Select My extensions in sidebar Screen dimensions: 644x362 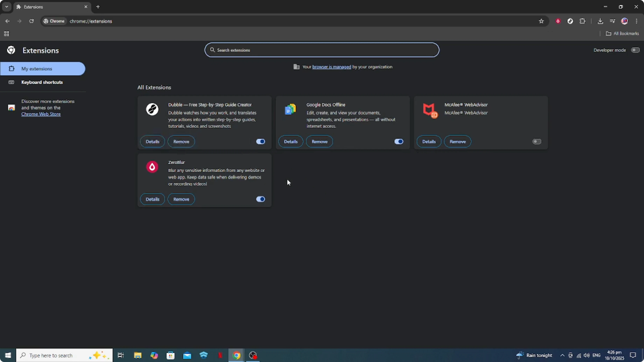37,69
